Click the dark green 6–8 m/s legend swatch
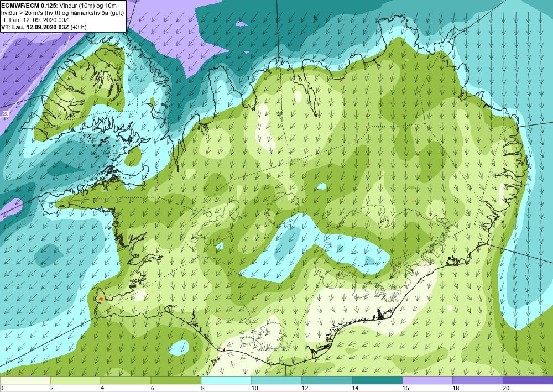This screenshot has height=392, width=553. pos(176,380)
